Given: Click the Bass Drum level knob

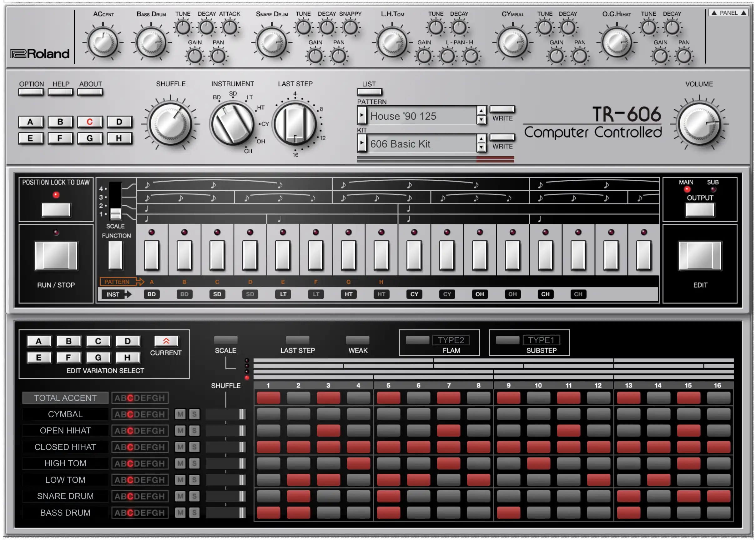Looking at the screenshot, I should 151,42.
